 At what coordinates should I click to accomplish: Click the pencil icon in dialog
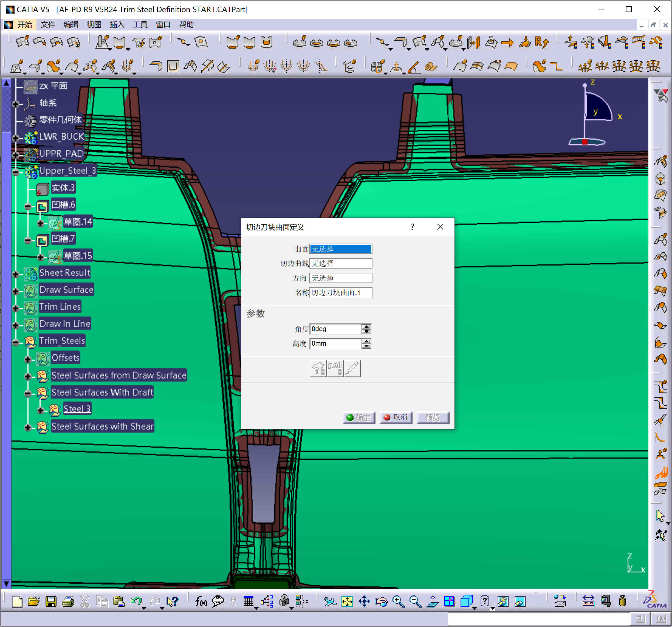[352, 368]
